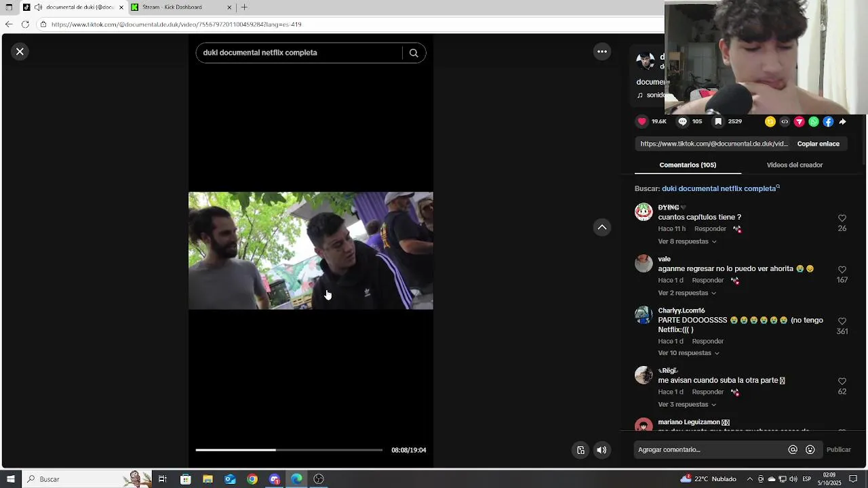
Task: Open more share options arrow
Action: [x=843, y=122]
